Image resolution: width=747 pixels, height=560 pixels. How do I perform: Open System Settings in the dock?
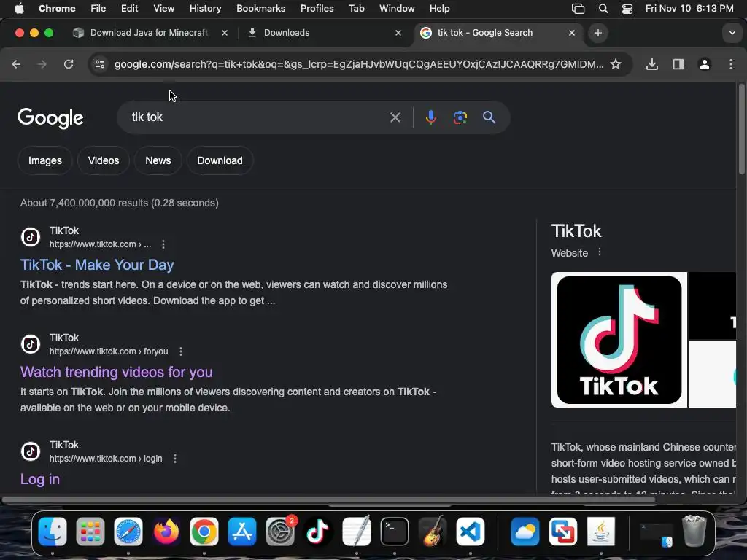pyautogui.click(x=280, y=532)
